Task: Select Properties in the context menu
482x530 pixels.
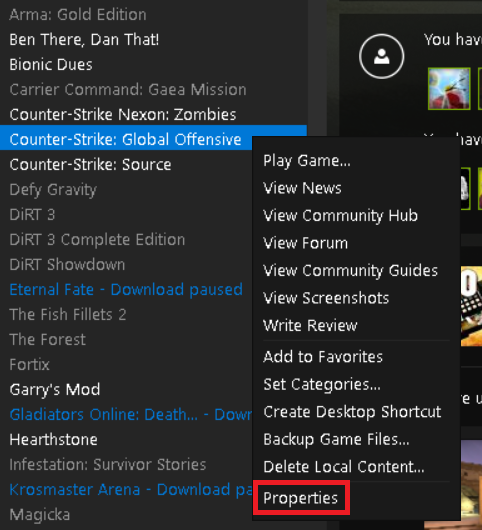Action: (300, 498)
